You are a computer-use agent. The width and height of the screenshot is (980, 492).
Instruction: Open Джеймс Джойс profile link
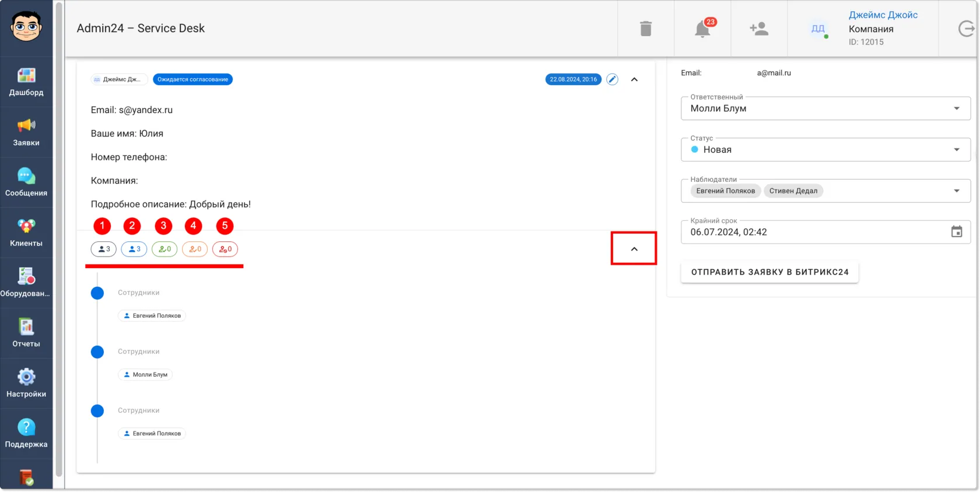[883, 15]
